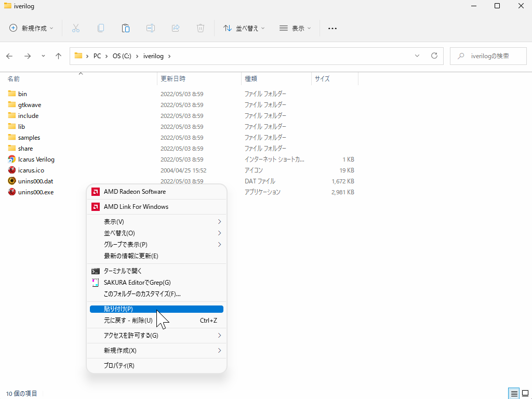Click the Rename icon in toolbar

click(151, 28)
